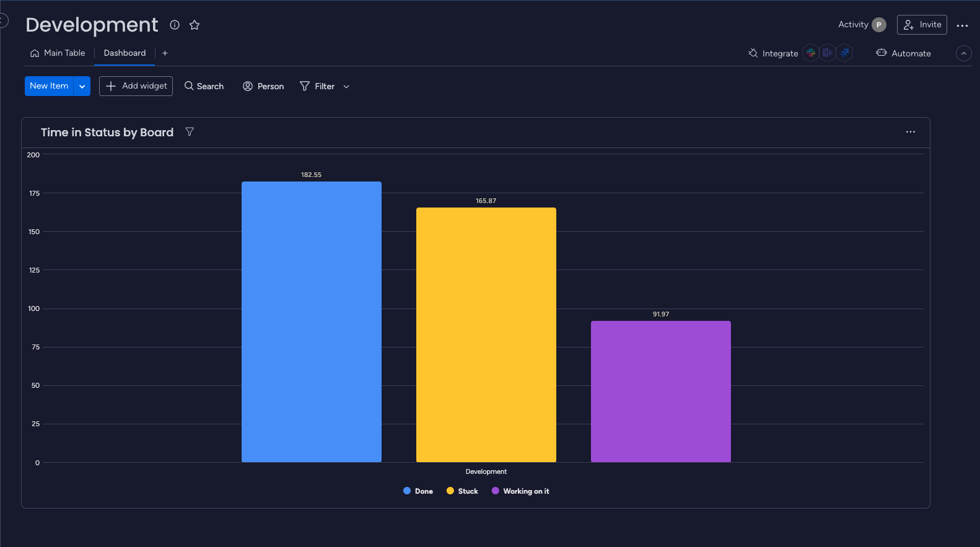Image resolution: width=980 pixels, height=547 pixels.
Task: Open the board three-dot menu at top right
Action: (962, 25)
